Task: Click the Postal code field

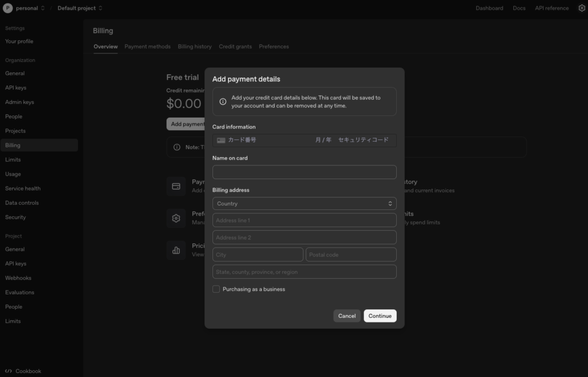Action: (x=351, y=254)
